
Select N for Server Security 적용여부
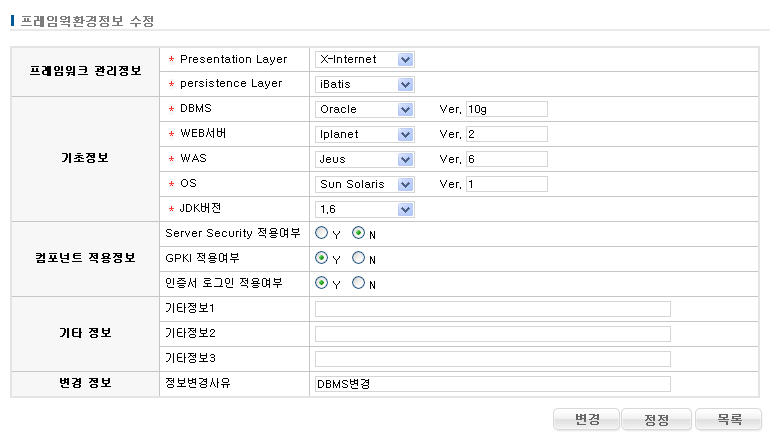coord(359,233)
